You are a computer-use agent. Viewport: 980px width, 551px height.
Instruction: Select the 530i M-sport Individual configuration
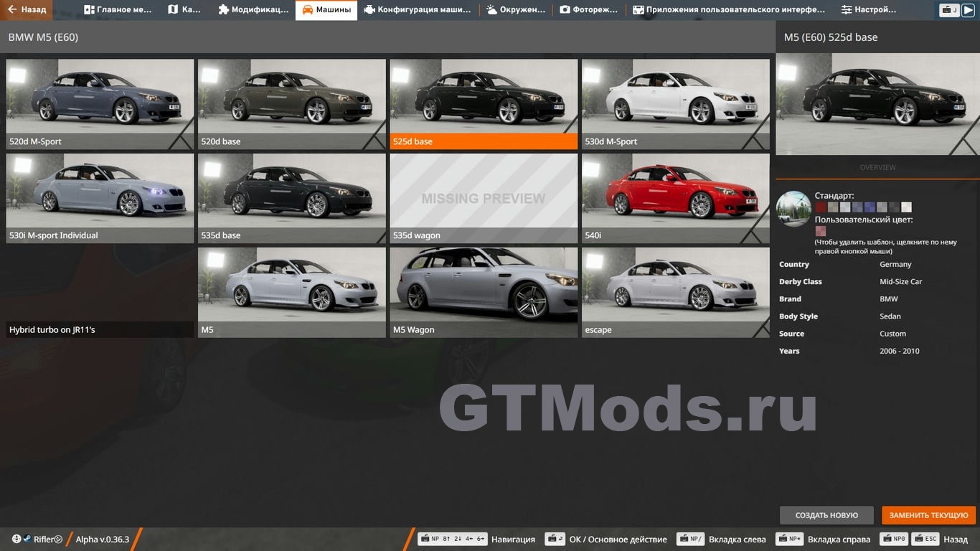coord(100,198)
